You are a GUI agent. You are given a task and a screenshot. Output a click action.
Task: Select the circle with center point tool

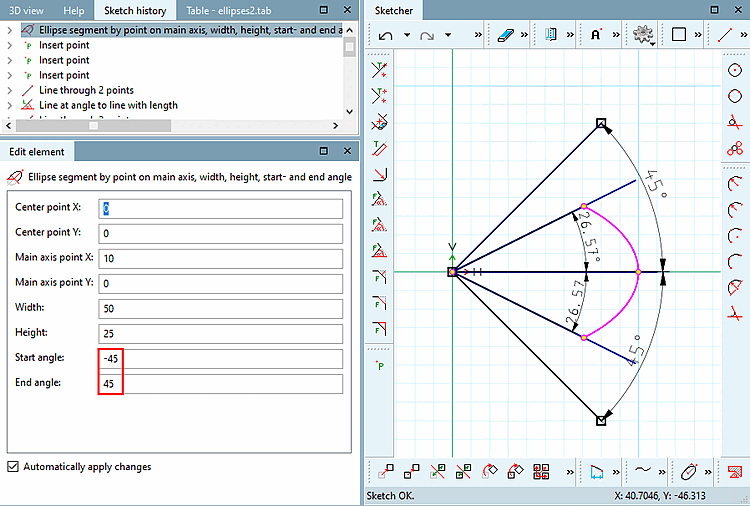[735, 69]
